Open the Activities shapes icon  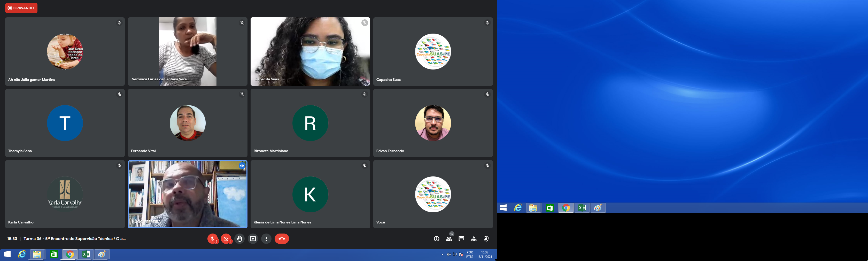point(474,239)
